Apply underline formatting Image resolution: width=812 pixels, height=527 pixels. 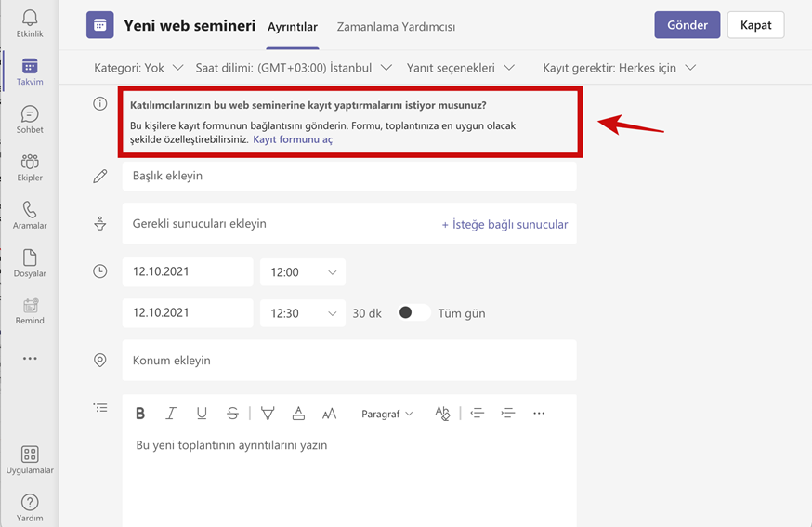(202, 413)
